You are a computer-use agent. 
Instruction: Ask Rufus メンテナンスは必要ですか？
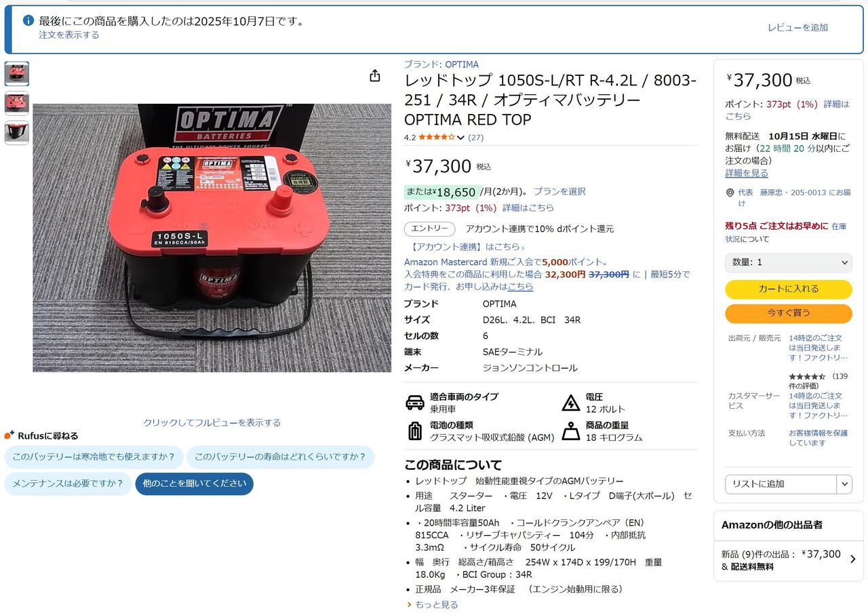click(x=68, y=483)
